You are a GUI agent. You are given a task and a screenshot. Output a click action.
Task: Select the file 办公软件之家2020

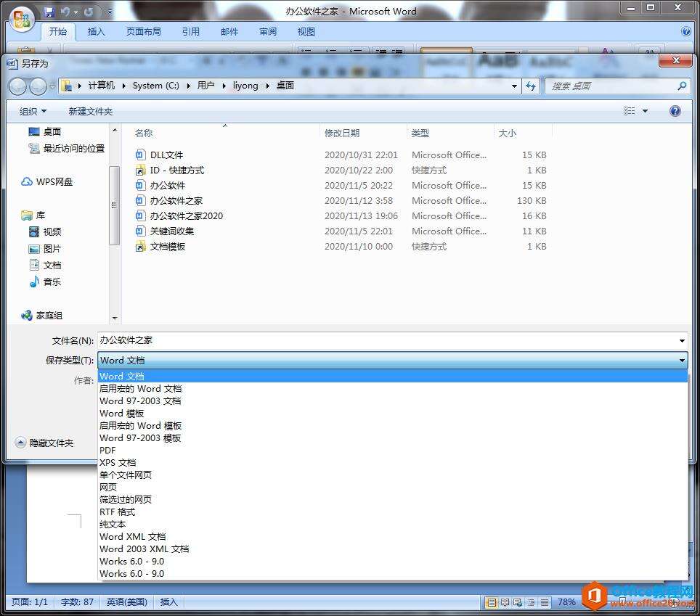(x=186, y=216)
